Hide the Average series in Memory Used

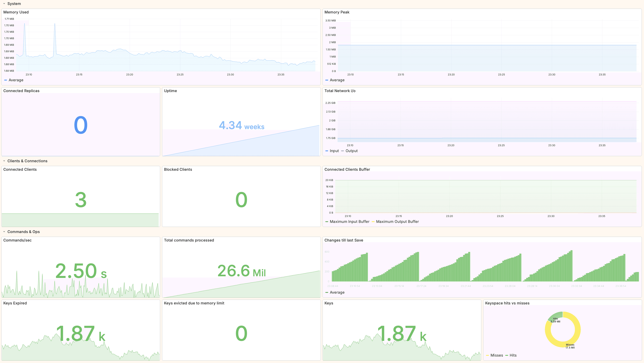pos(16,80)
